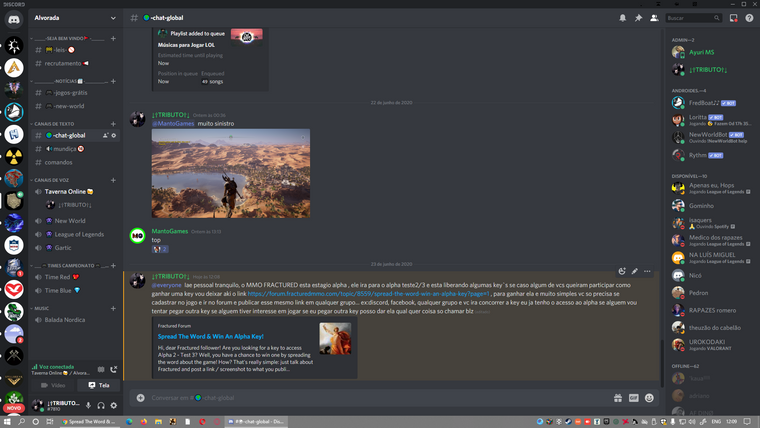Show pinned messages in channel header
Image resolution: width=760 pixels, height=428 pixels.
[638, 18]
